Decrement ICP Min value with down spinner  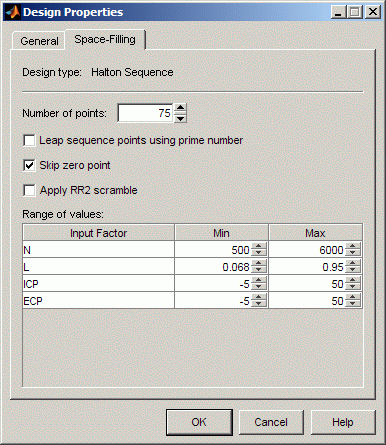coord(259,287)
